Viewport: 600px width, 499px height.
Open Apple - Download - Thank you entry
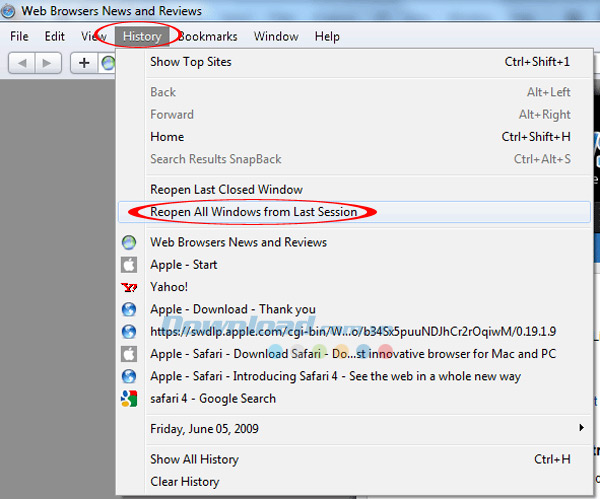(x=354, y=309)
